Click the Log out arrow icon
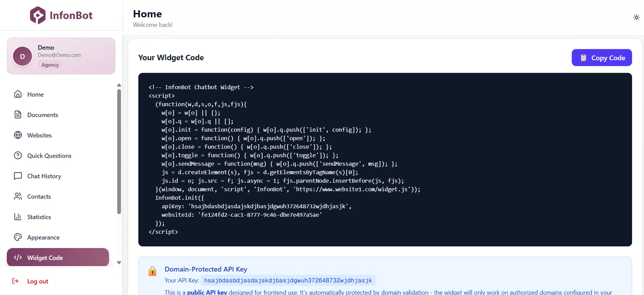Image resolution: width=644 pixels, height=295 pixels. [15, 281]
